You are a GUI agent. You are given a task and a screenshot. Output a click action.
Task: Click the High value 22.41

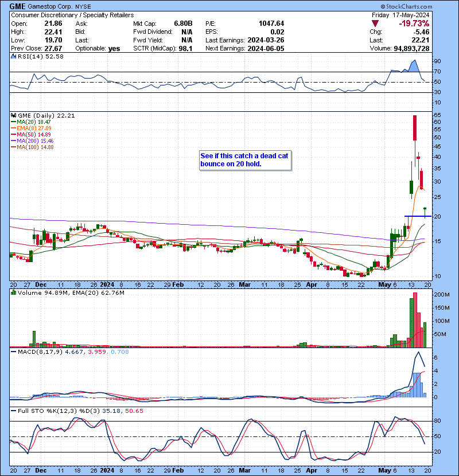pos(53,32)
